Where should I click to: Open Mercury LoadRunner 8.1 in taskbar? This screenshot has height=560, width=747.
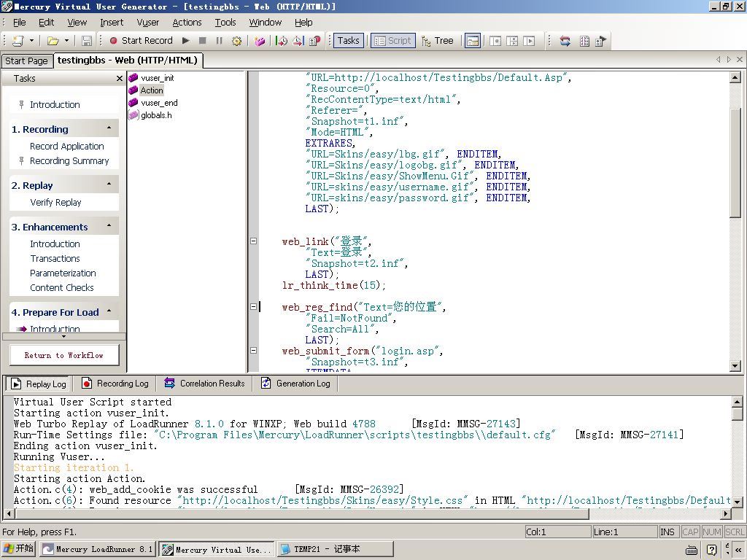(x=97, y=549)
